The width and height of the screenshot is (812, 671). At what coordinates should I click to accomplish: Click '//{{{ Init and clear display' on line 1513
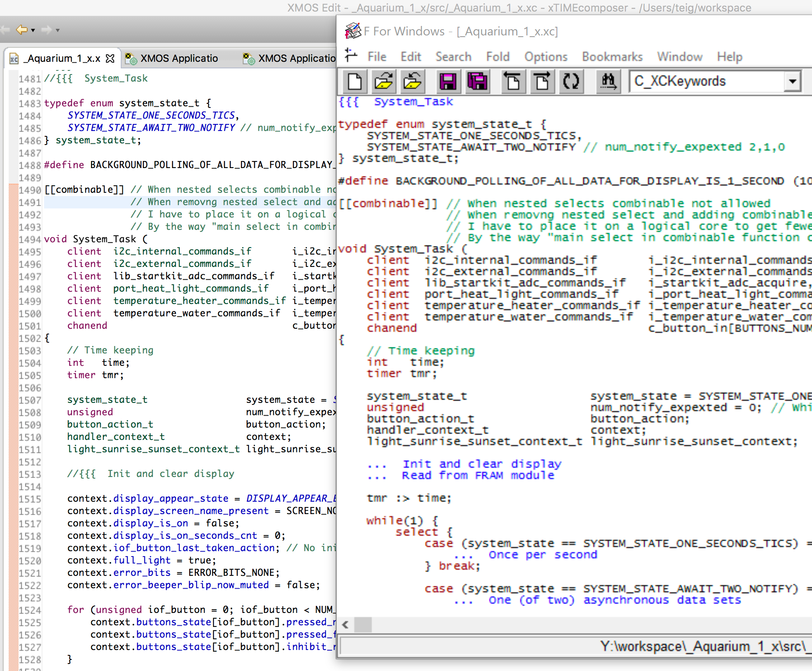point(151,474)
